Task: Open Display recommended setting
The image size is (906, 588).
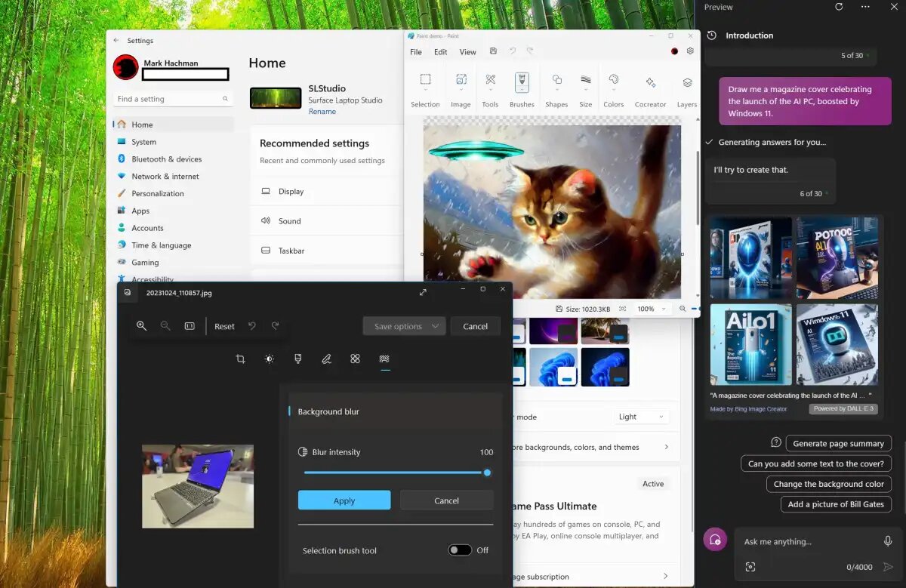Action: pos(327,192)
